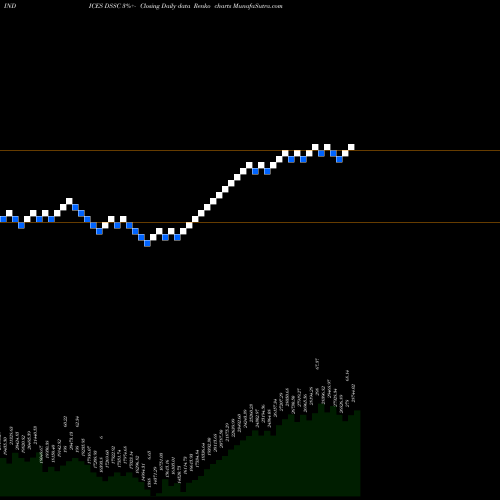Select the lowest blue Renko brick
This screenshot has height=500, width=500.
click(147, 243)
